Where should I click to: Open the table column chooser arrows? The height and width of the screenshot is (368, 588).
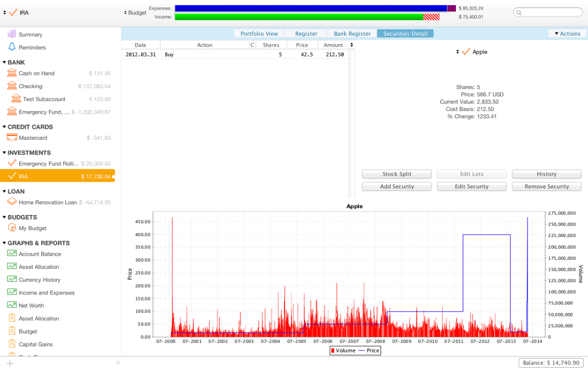[x=351, y=45]
